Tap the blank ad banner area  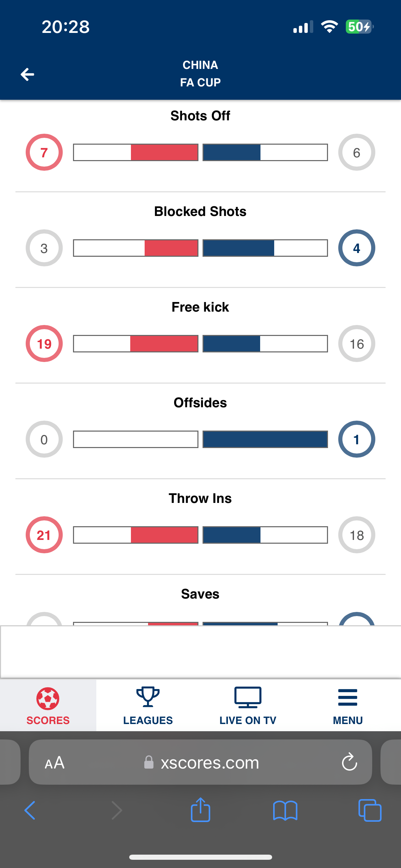pyautogui.click(x=200, y=651)
